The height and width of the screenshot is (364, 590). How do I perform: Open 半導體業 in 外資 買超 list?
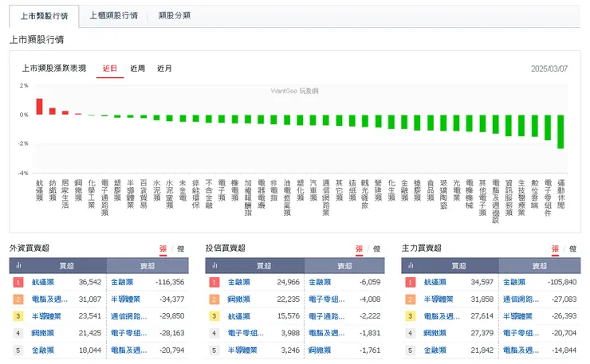click(46, 316)
